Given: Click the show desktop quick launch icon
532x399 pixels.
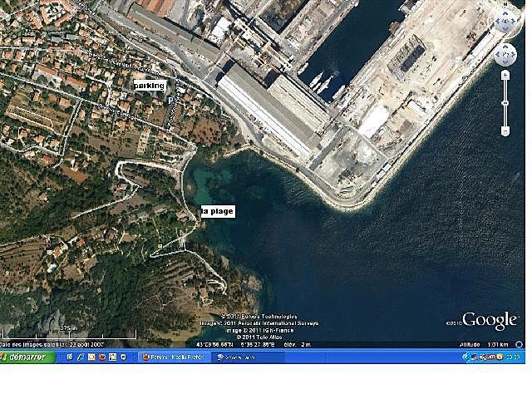Looking at the screenshot, I should [x=70, y=357].
